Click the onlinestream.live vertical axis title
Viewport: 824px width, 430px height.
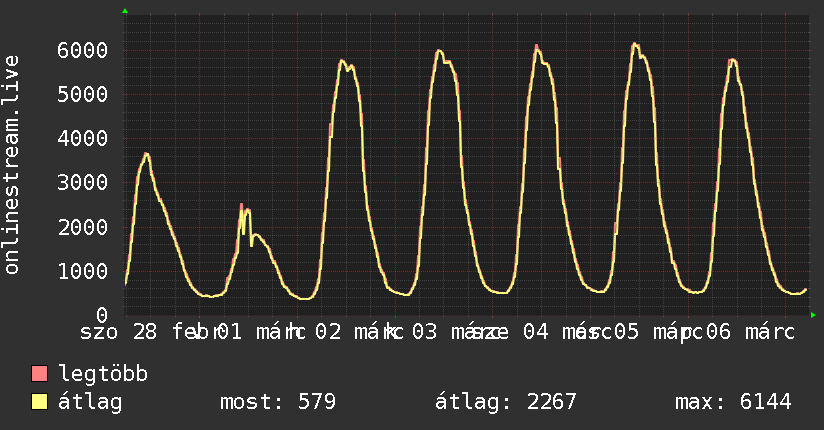point(12,165)
